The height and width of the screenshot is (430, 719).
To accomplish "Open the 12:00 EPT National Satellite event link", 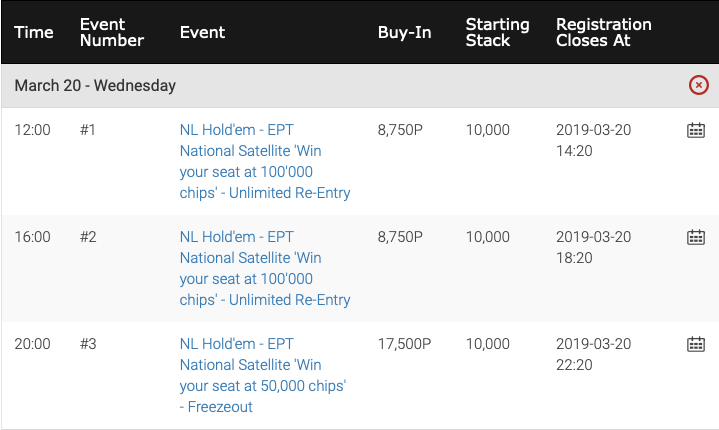I will pyautogui.click(x=265, y=161).
